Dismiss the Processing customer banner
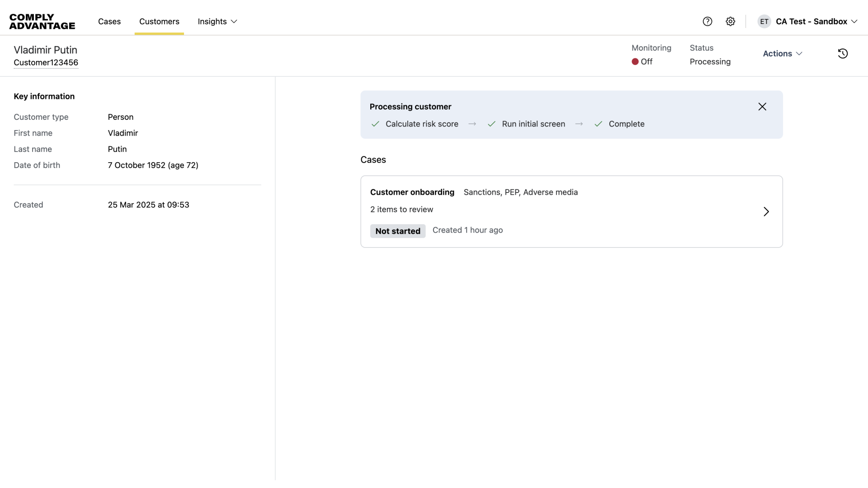 (x=762, y=107)
